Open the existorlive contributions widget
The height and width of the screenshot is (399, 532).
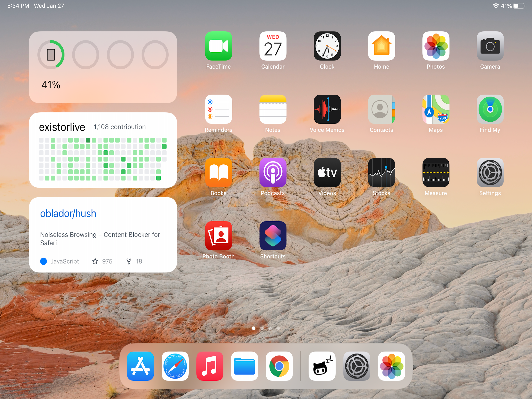(103, 150)
